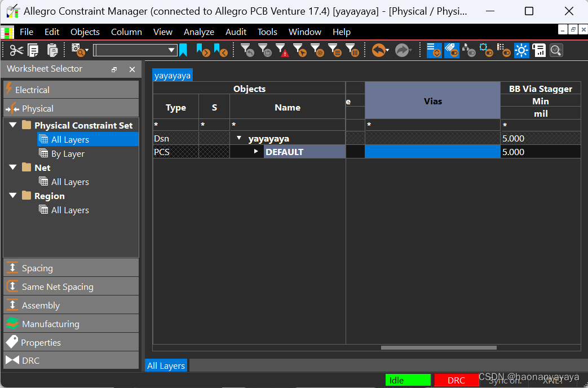Toggle the sun-shaped brightness toolbar button

tap(521, 50)
